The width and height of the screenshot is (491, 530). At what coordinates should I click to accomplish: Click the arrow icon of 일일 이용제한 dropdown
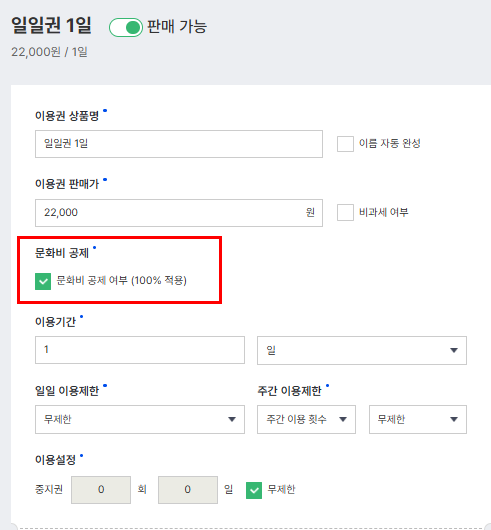tap(232, 419)
